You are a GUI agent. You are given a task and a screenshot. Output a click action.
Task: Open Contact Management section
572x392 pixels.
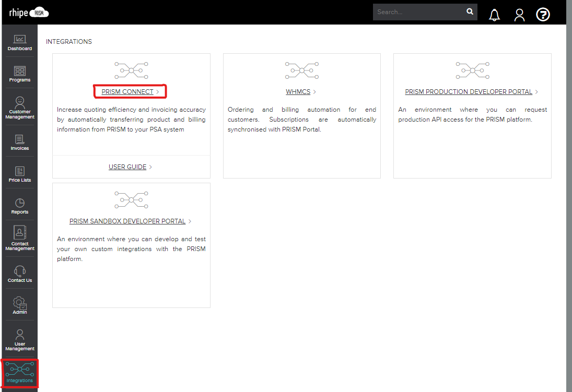(20, 238)
